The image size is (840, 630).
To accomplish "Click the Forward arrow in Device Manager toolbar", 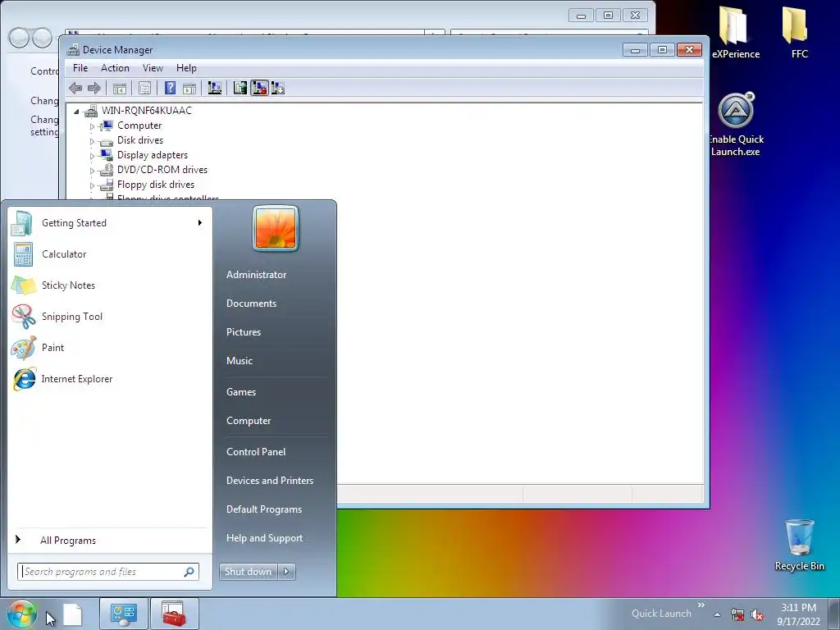I will (x=94, y=89).
